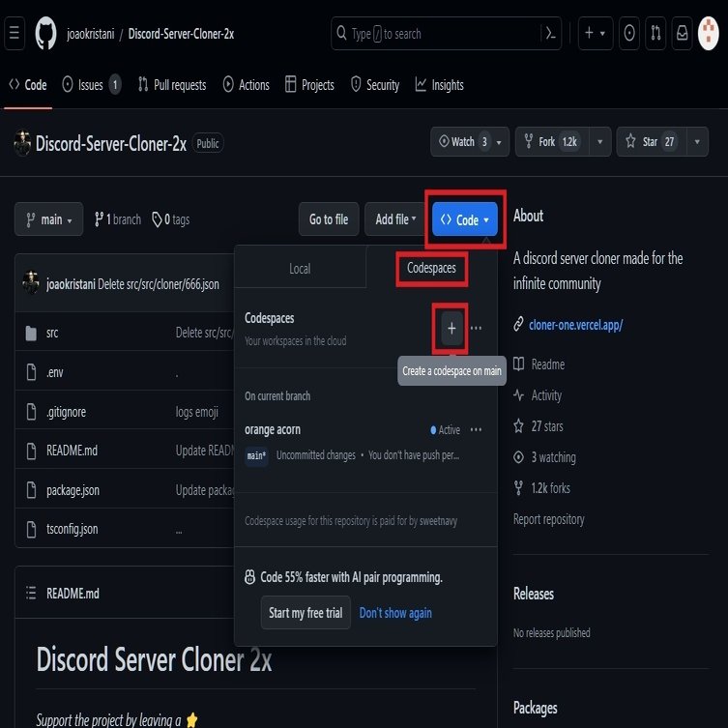This screenshot has width=728, height=728.
Task: Select the Code repository tab
Action: coord(28,85)
